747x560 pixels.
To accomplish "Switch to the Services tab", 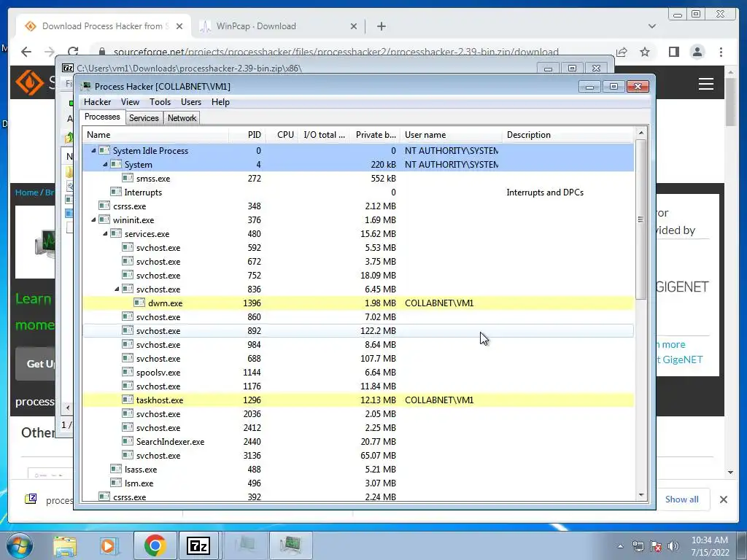I will point(144,118).
